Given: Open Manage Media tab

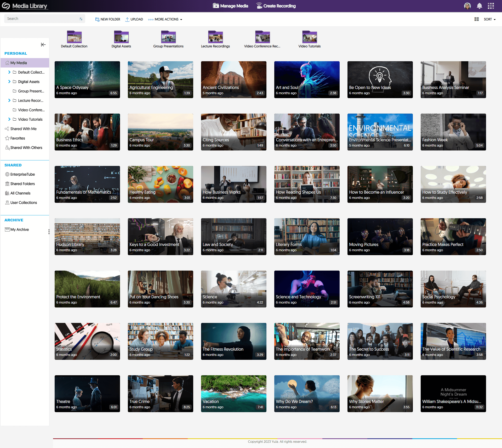Looking at the screenshot, I should (x=230, y=6).
